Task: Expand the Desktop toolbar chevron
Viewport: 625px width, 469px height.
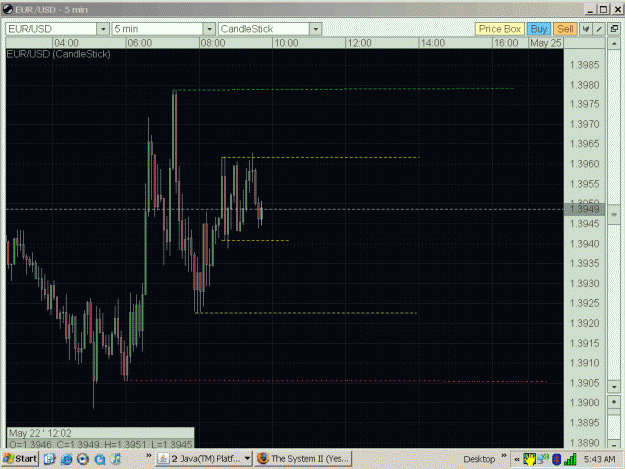Action: tap(503, 455)
